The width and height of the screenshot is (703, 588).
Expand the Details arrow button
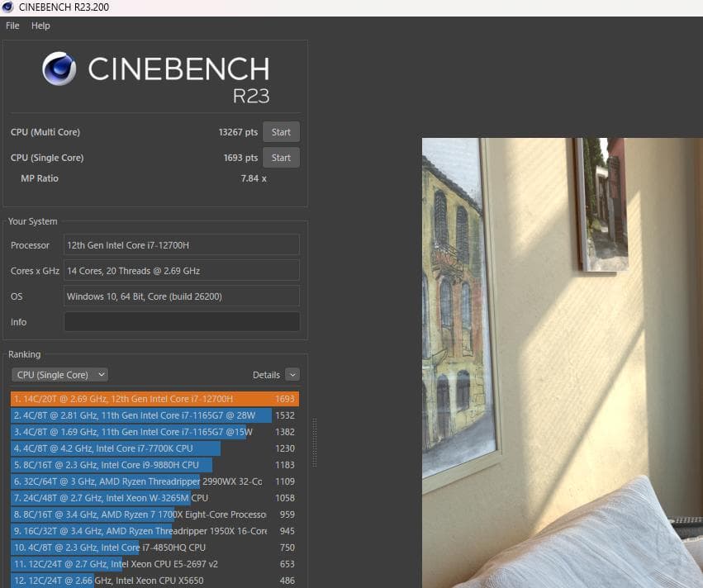coord(292,375)
